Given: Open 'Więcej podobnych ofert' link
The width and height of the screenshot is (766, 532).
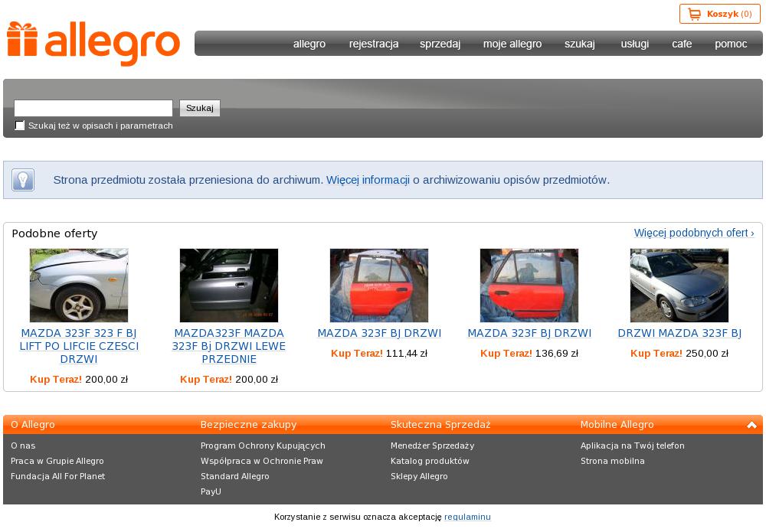Looking at the screenshot, I should tap(694, 233).
